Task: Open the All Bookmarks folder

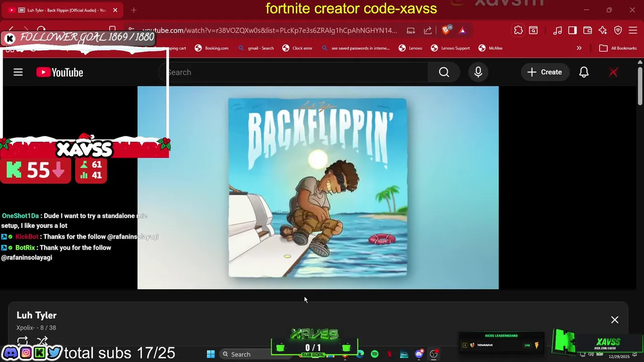Action: (618, 48)
